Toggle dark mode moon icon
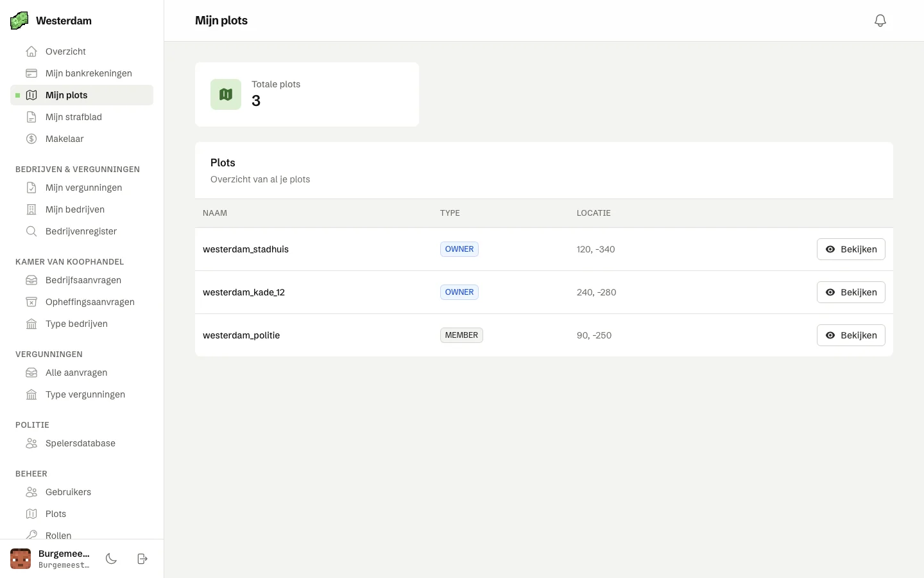Viewport: 924px width, 578px height. pyautogui.click(x=111, y=559)
